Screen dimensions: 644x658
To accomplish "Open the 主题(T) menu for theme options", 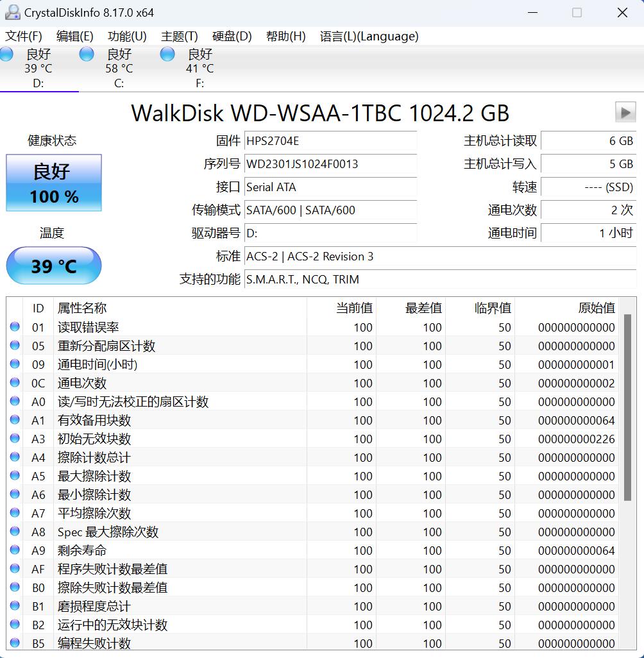I will click(x=179, y=37).
